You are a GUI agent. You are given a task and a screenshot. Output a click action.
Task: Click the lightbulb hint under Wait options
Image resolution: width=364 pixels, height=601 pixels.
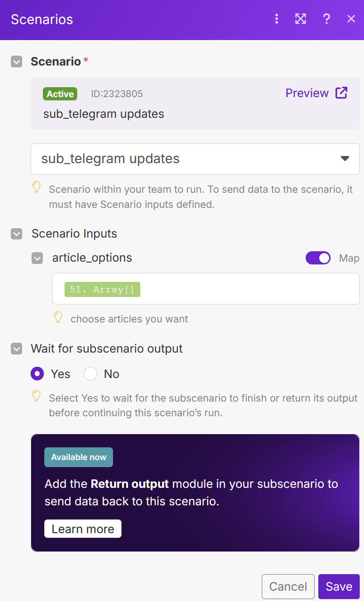tap(36, 396)
